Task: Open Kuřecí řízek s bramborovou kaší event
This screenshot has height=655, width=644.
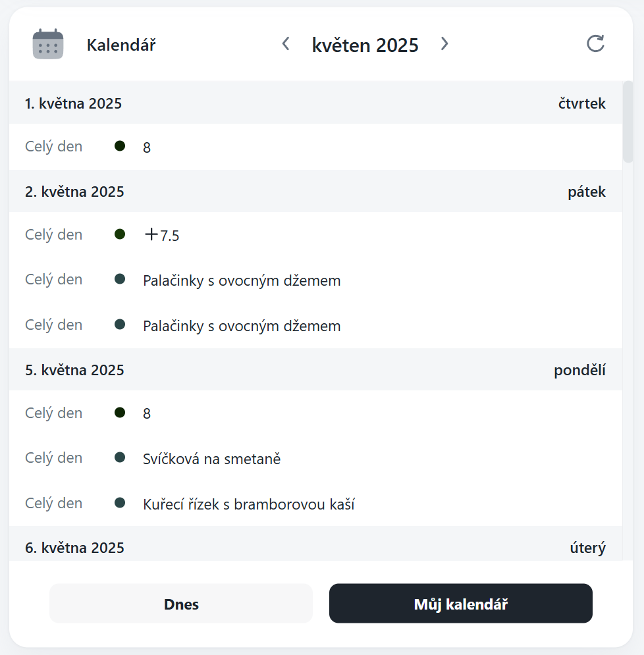Action: pos(248,504)
